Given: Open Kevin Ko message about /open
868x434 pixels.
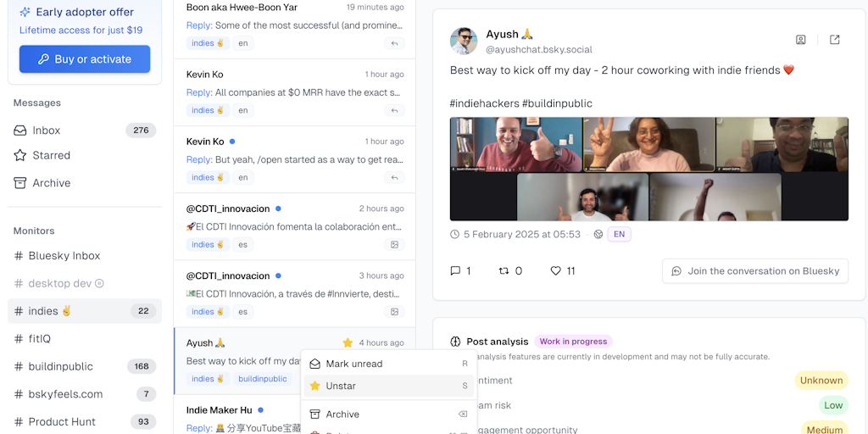Looking at the screenshot, I should [294, 159].
